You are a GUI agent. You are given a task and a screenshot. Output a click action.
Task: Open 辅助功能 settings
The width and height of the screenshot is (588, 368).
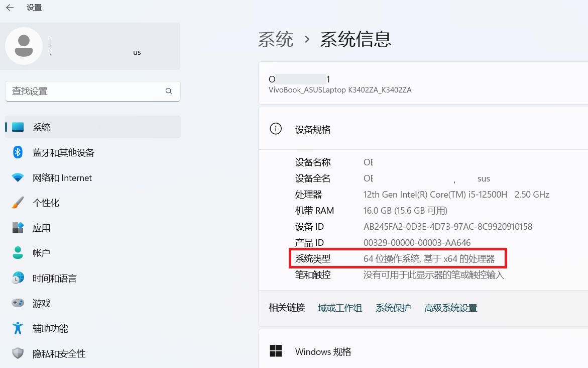point(92,329)
